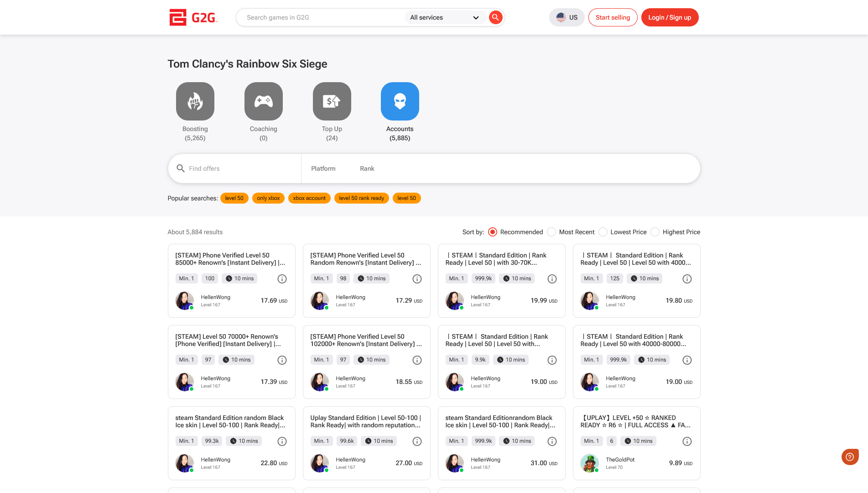Open UPLAY LEVEL +50 RANKED READY offer

tap(635, 421)
